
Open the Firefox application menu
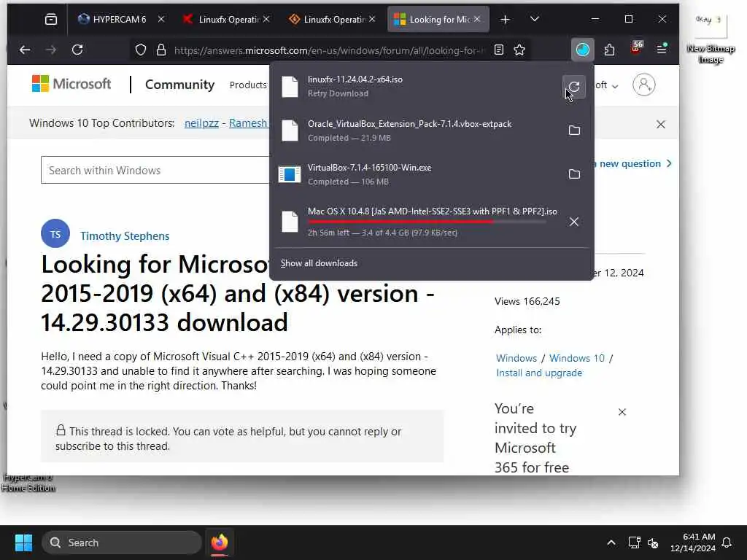(662, 49)
